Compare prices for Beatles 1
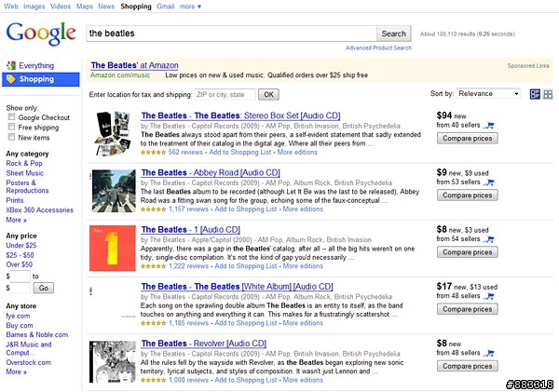Viewport: 559px width, 392px height. pos(467,252)
